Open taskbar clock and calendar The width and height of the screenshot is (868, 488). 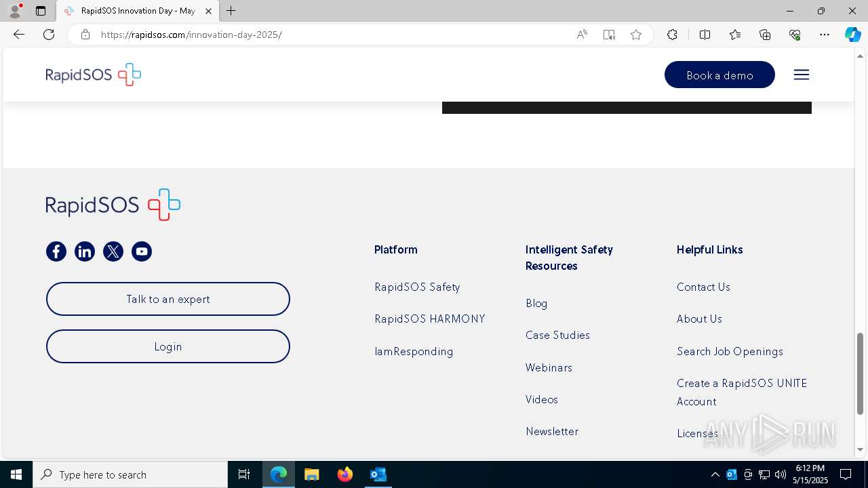[810, 474]
